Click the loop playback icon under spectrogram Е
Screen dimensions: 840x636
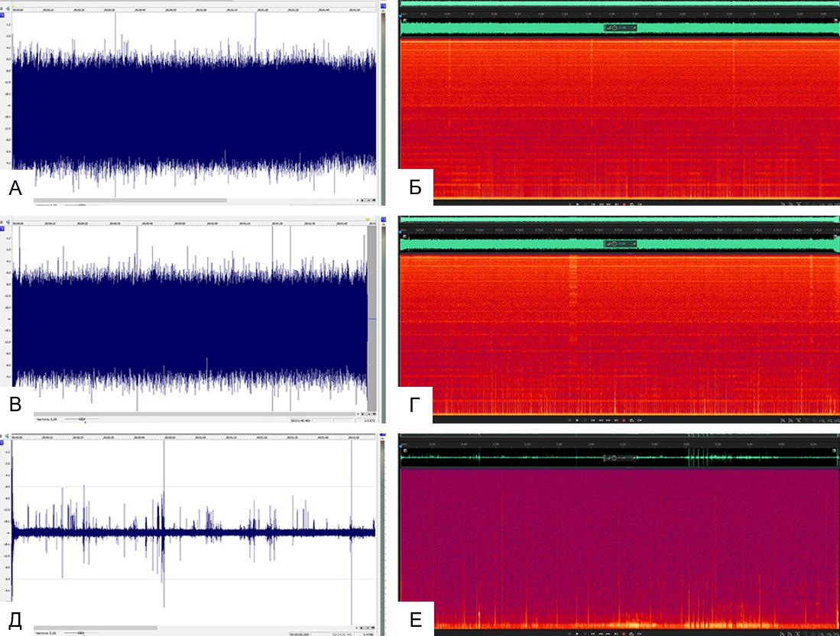click(632, 634)
